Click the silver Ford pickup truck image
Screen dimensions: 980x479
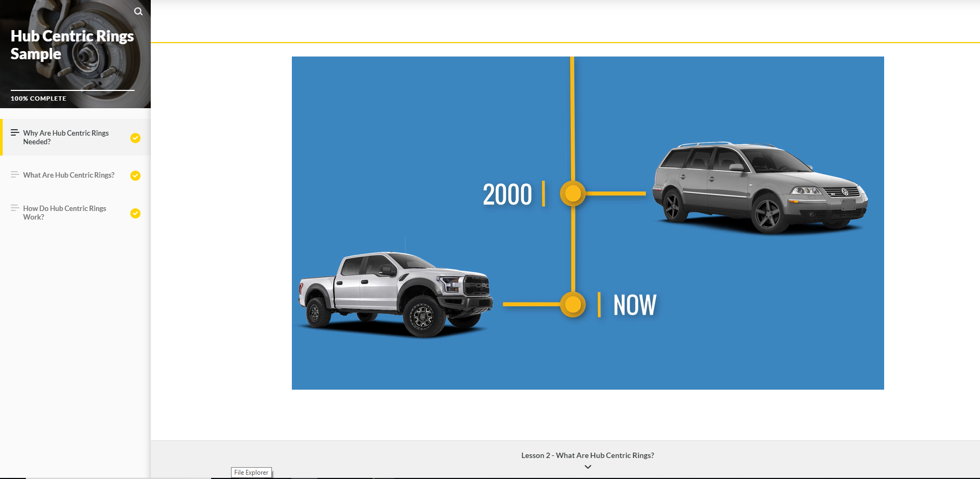click(x=395, y=294)
